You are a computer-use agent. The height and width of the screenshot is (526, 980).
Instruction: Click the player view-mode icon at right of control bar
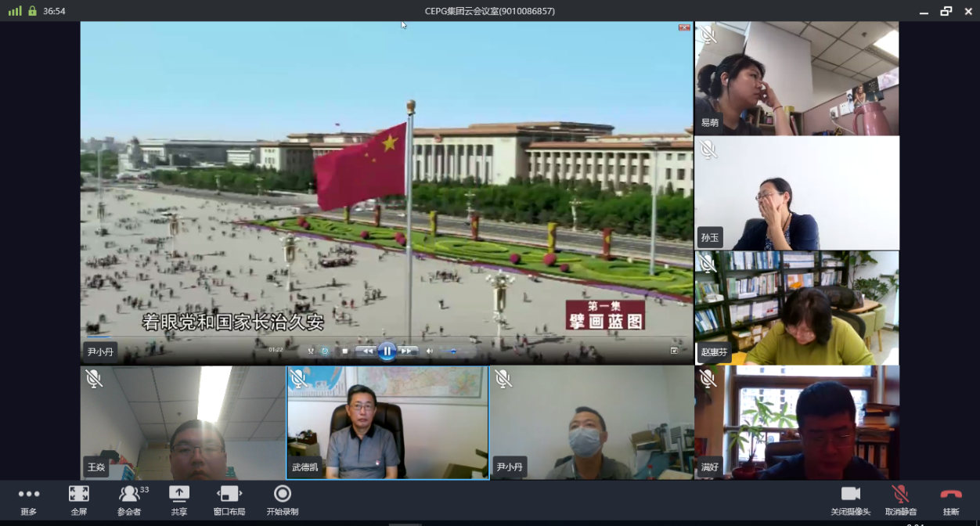674,351
